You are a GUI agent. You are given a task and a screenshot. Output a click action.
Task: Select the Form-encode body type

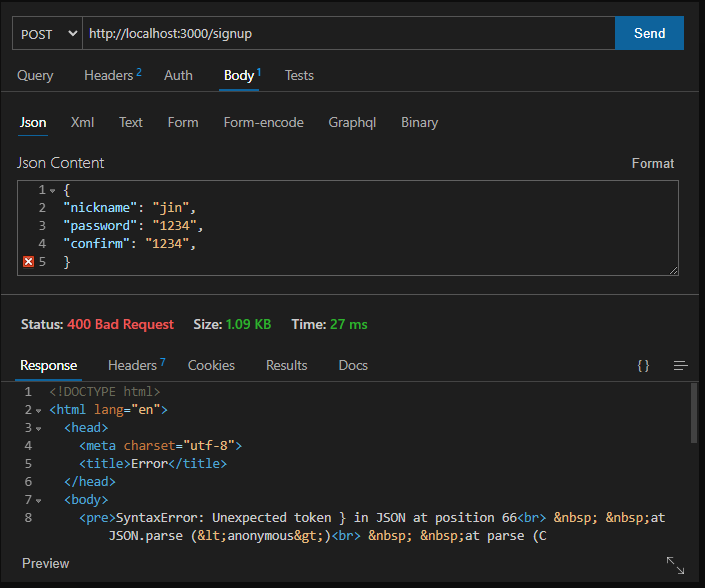263,122
